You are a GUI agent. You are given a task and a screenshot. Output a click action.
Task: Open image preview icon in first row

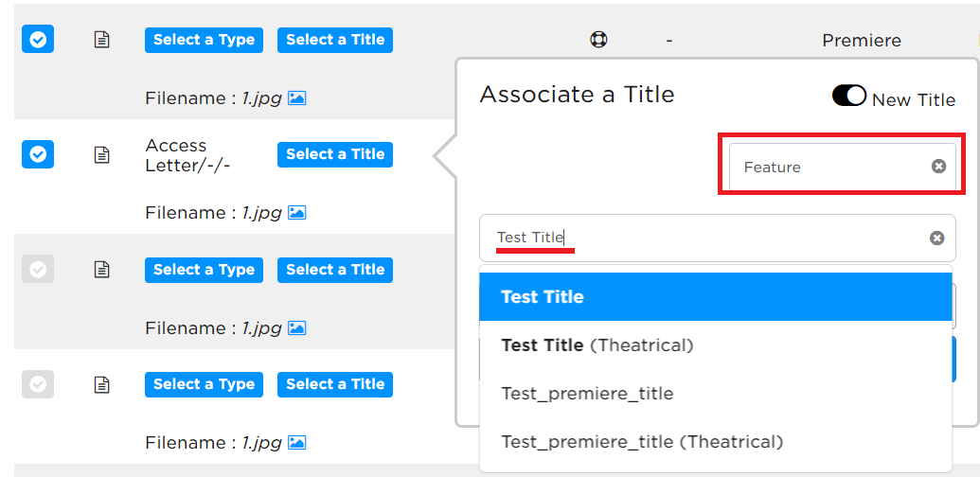point(297,98)
